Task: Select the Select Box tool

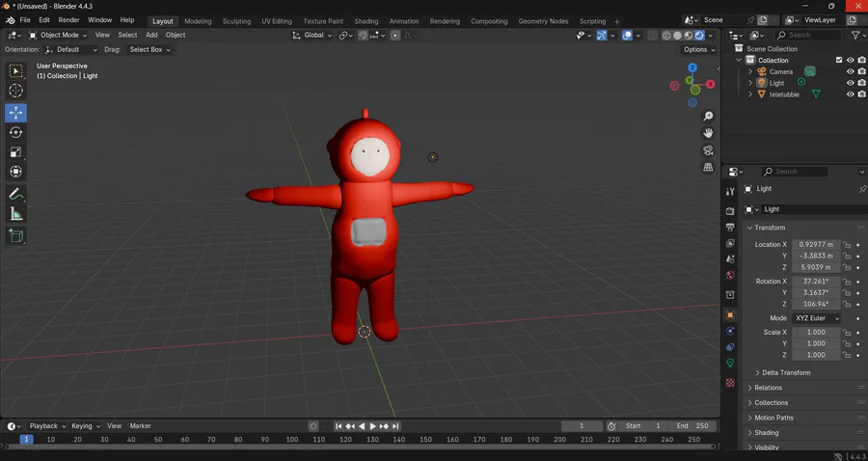Action: (x=16, y=70)
